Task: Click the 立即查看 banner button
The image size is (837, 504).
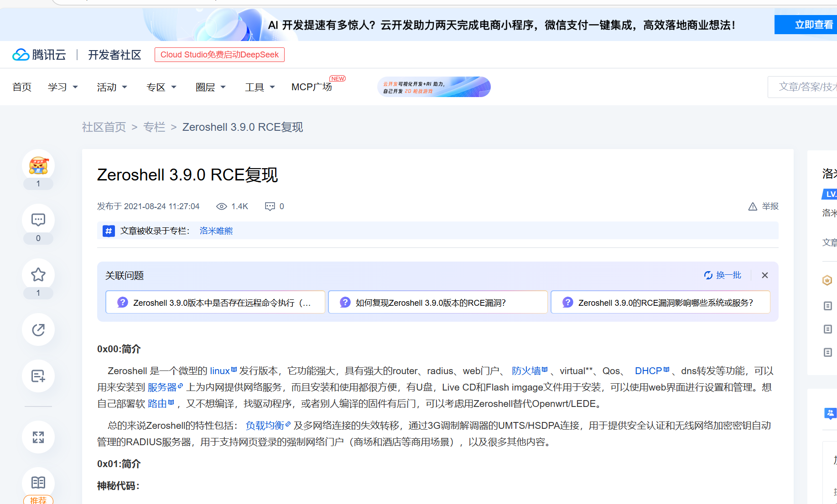Action: point(806,25)
